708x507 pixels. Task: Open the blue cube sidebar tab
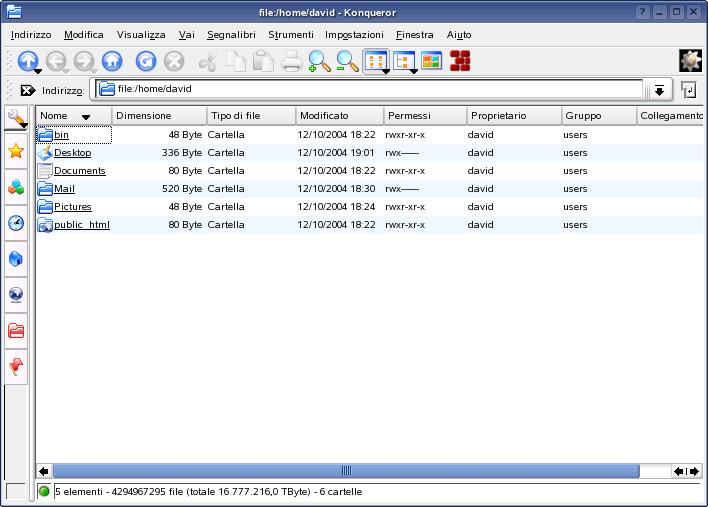click(16, 259)
